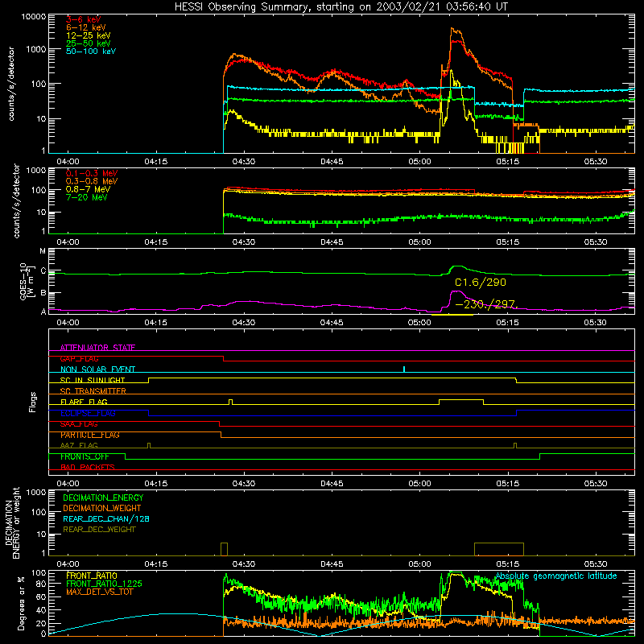Click the REAR_DEC_CHAN/128 legend label
This screenshot has height=644, width=644.
tap(106, 518)
